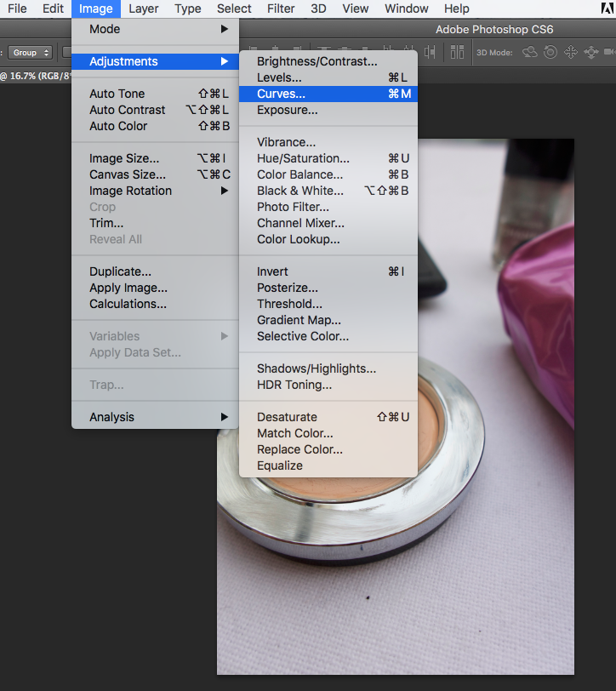Screen dimensions: 616x691
Task: Choose Posterize... adjustment
Action: pyautogui.click(x=328, y=288)
